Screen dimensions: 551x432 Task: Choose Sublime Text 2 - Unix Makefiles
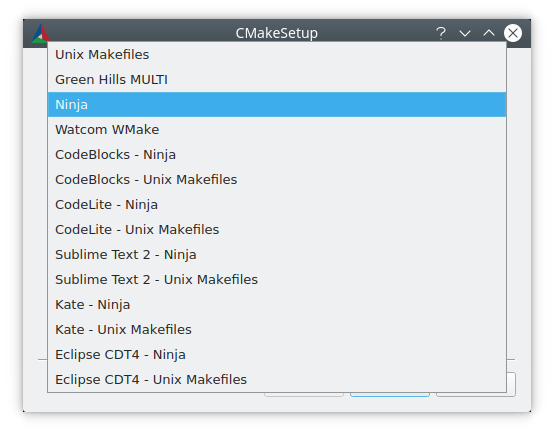coord(277,279)
